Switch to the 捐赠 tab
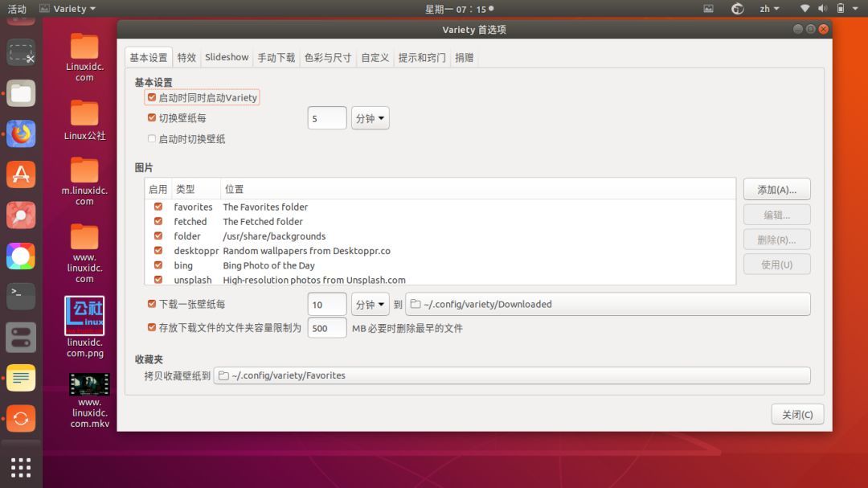 [464, 58]
